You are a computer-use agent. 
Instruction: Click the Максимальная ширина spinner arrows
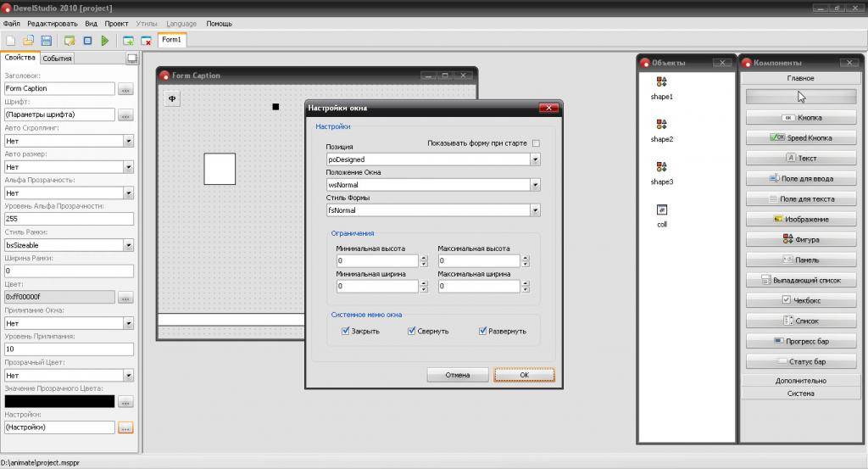(526, 287)
